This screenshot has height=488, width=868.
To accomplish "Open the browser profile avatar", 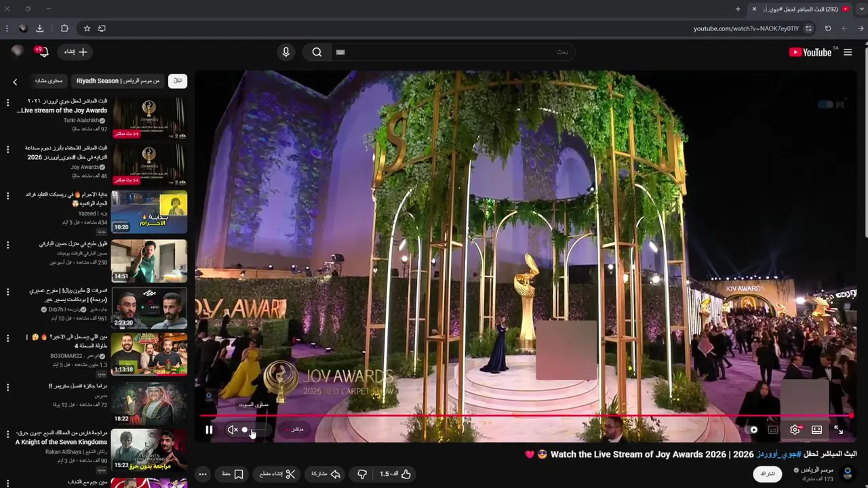I will tap(23, 28).
